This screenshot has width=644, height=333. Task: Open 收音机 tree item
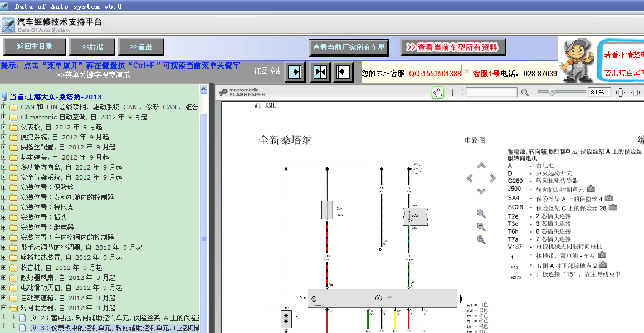61,268
